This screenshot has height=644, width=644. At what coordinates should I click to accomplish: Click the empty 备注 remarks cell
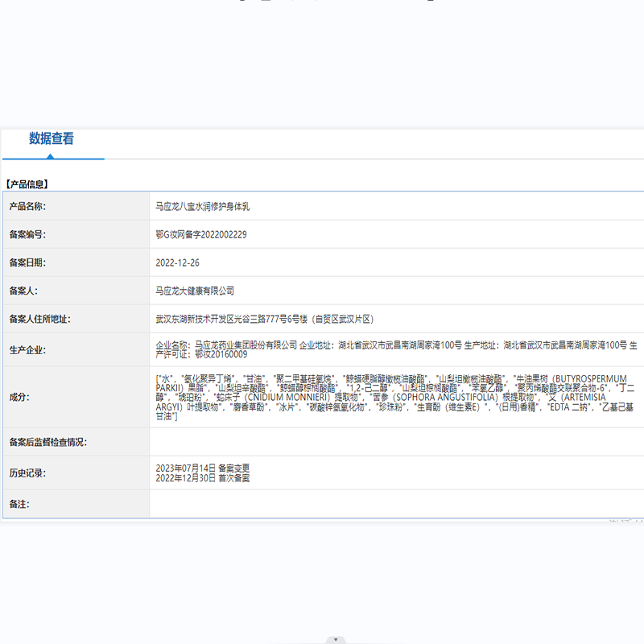(322, 505)
